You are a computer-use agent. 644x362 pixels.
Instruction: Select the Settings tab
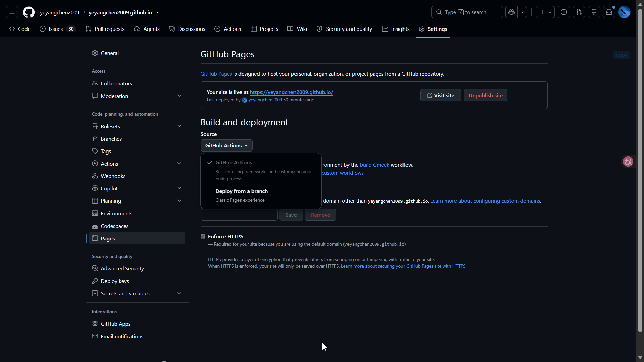tap(433, 29)
